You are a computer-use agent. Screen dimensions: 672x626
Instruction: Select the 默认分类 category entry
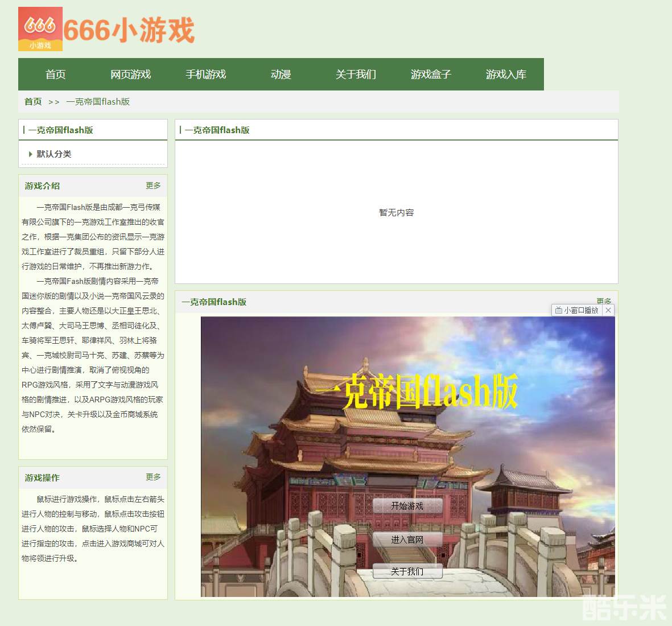(54, 154)
